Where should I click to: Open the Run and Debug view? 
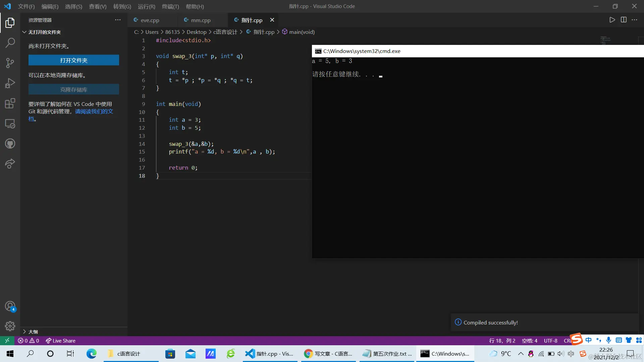click(x=10, y=83)
